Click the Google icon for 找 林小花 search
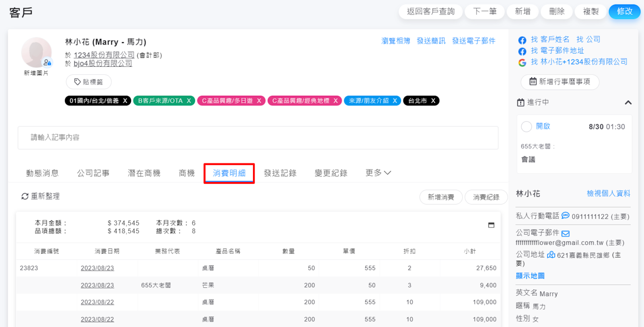This screenshot has width=644, height=327. (x=522, y=62)
